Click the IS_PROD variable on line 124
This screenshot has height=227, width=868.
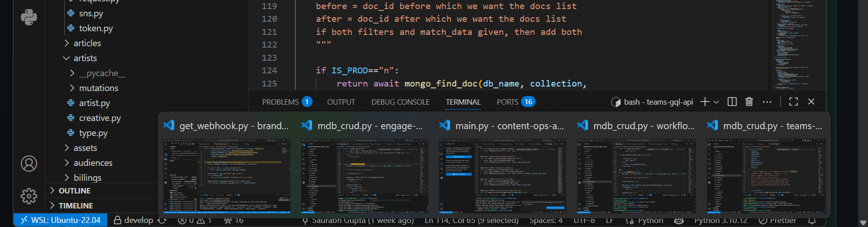(350, 71)
